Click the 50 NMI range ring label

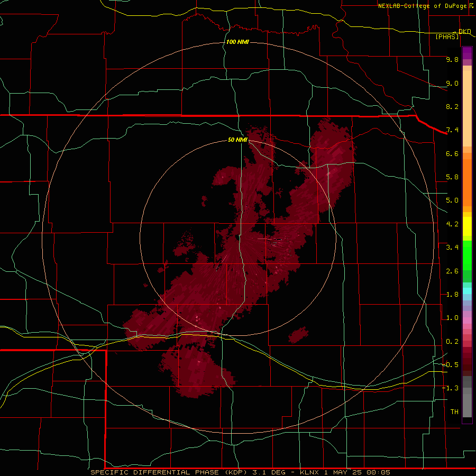(237, 140)
